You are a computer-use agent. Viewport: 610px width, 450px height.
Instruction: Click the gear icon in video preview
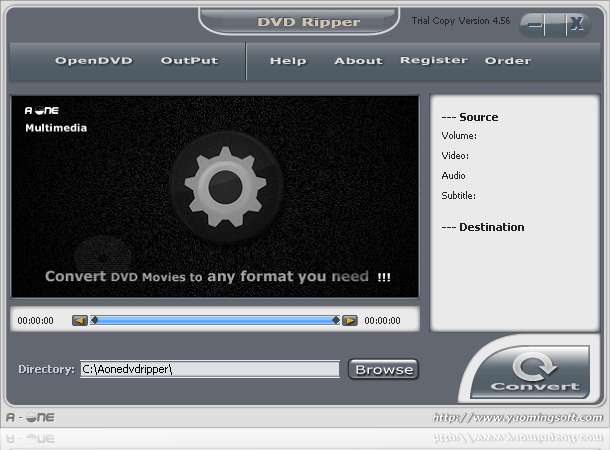pyautogui.click(x=226, y=187)
